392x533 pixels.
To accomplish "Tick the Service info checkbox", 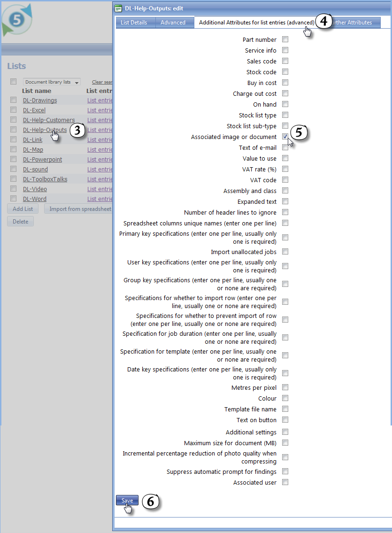I will [285, 50].
